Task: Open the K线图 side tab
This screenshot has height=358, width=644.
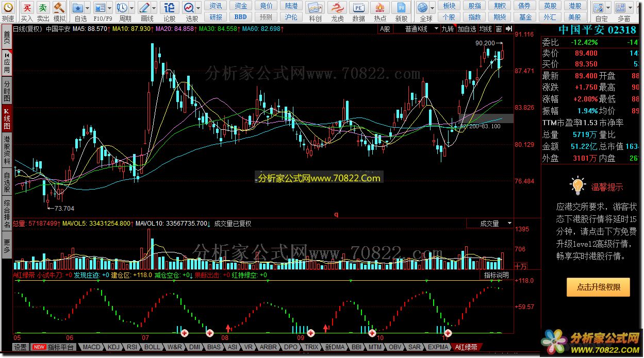Action: click(7, 118)
